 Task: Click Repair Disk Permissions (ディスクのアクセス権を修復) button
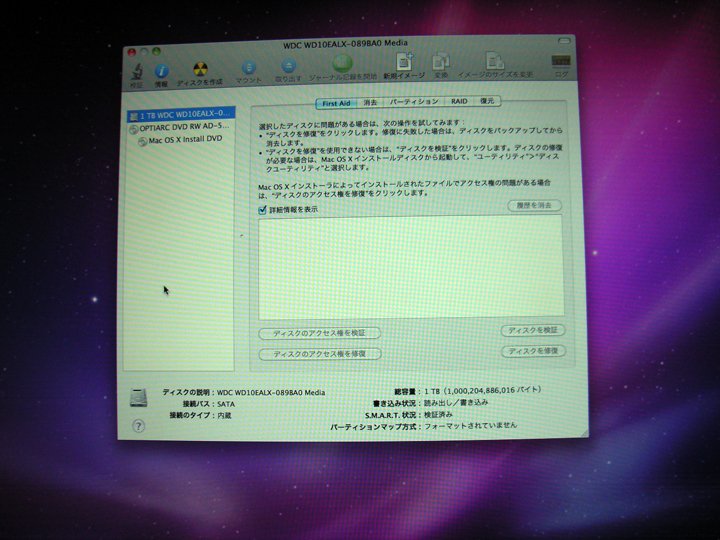[x=320, y=354]
